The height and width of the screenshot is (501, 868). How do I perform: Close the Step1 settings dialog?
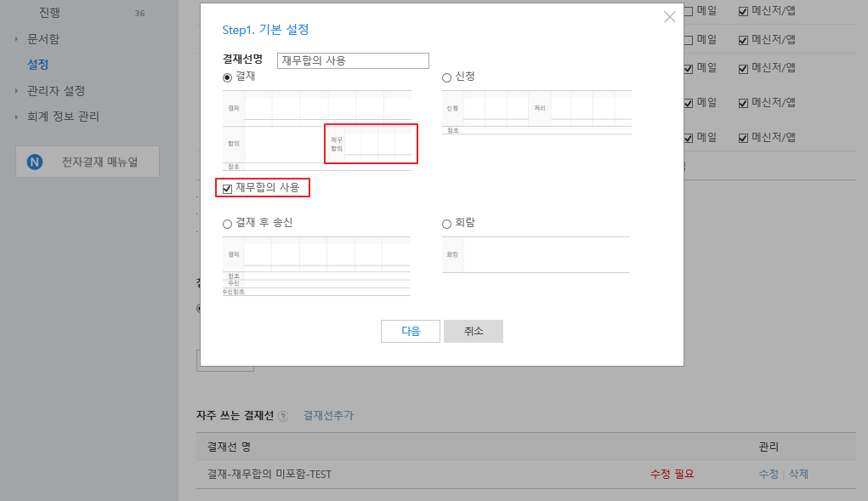pos(670,17)
